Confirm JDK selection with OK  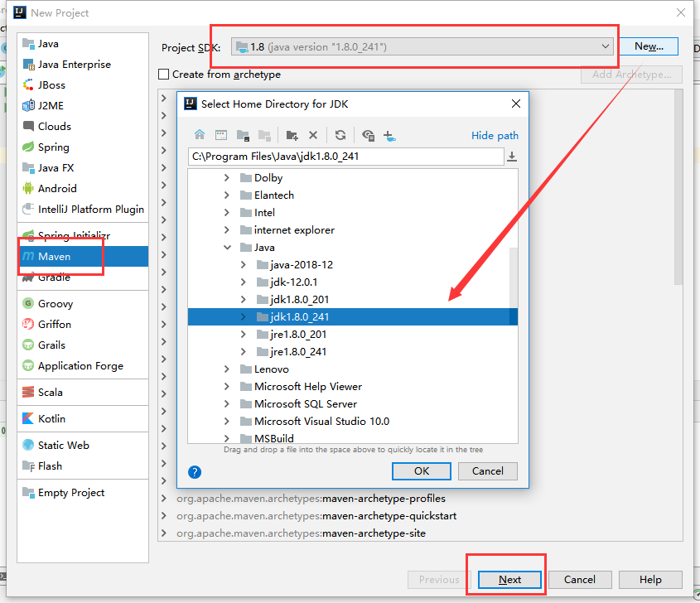[x=422, y=470]
